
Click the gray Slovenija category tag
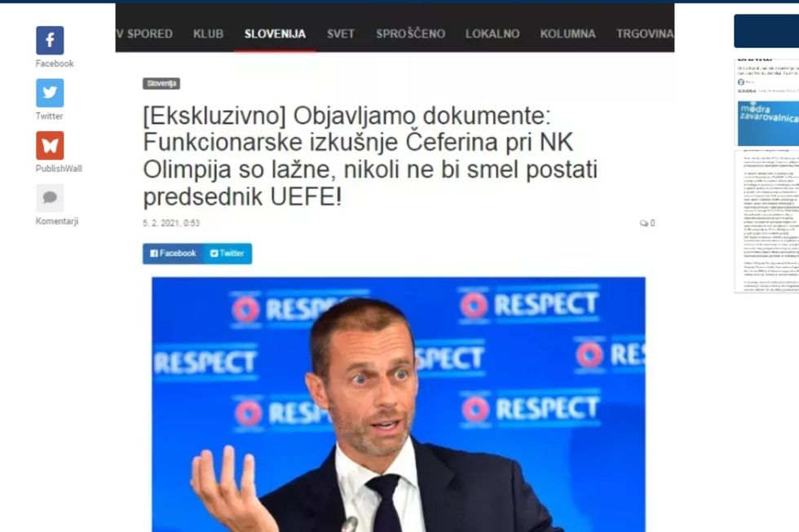coord(161,83)
